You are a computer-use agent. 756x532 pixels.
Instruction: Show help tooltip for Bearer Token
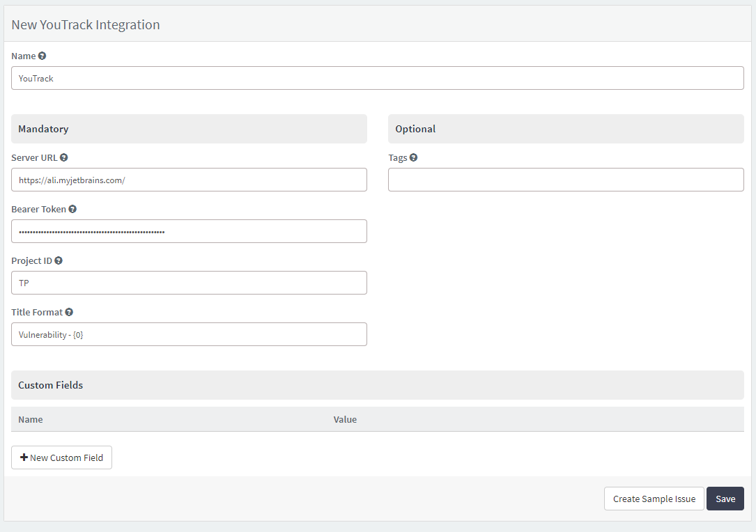pos(72,209)
